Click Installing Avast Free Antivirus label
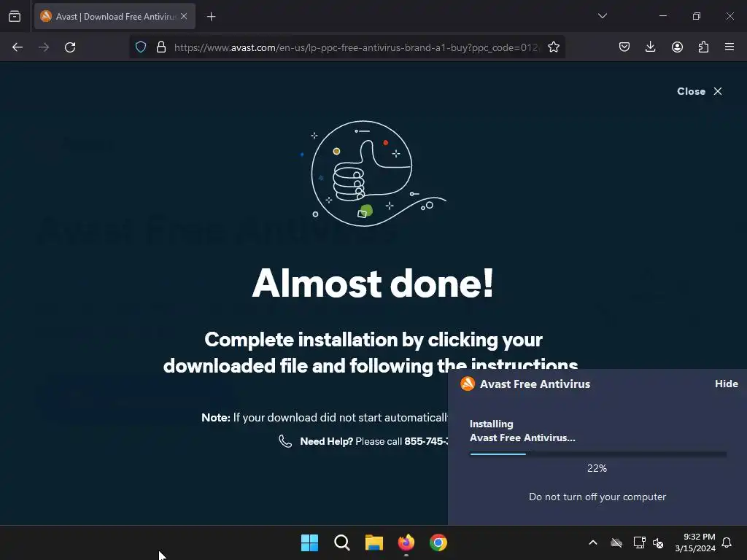This screenshot has height=560, width=747. (x=522, y=431)
